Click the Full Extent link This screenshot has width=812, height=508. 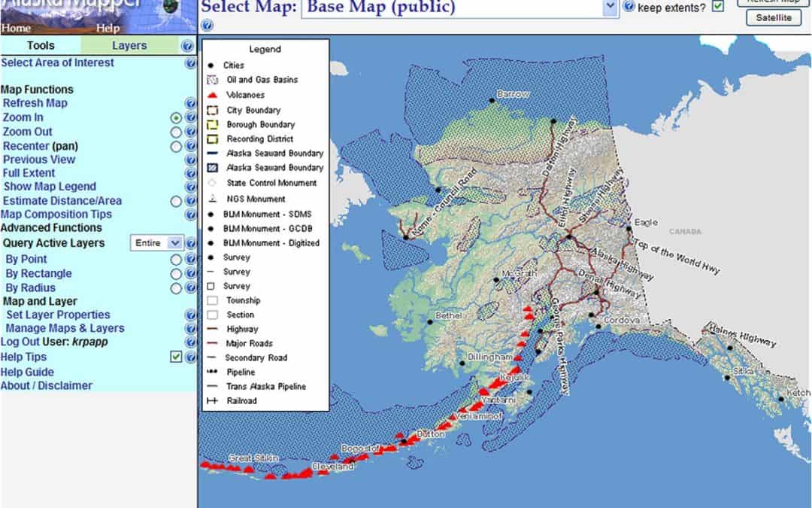point(29,173)
